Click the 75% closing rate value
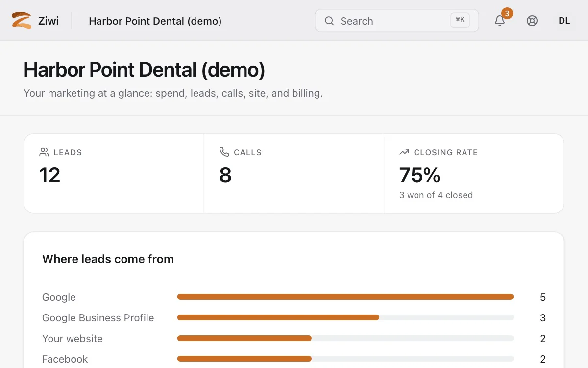Viewport: 588px width, 368px height. pos(420,175)
